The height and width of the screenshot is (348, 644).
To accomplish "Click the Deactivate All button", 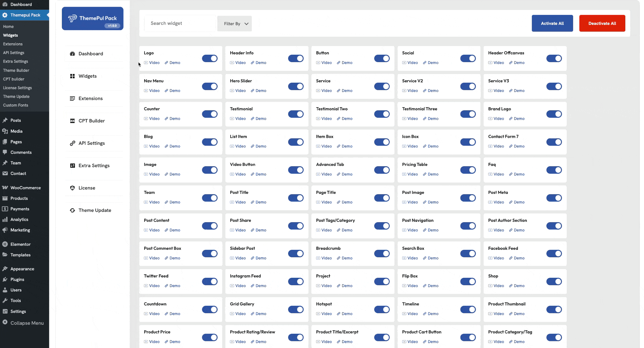I will (x=602, y=23).
